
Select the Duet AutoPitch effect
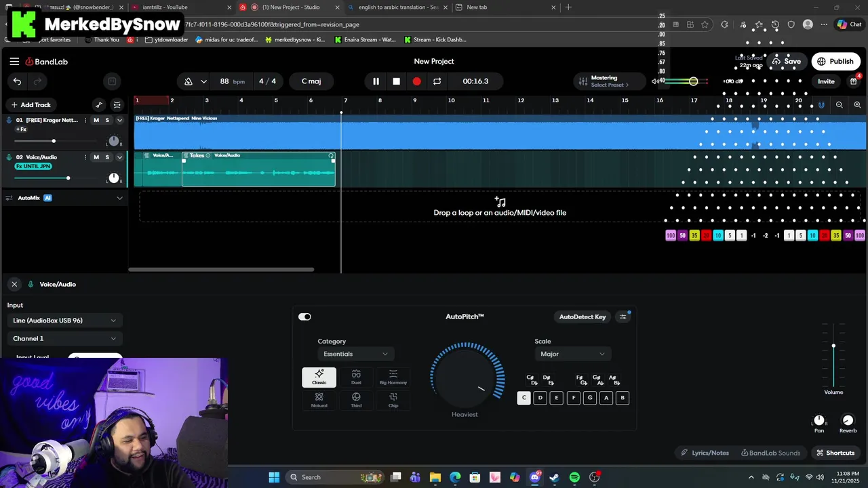coord(356,378)
